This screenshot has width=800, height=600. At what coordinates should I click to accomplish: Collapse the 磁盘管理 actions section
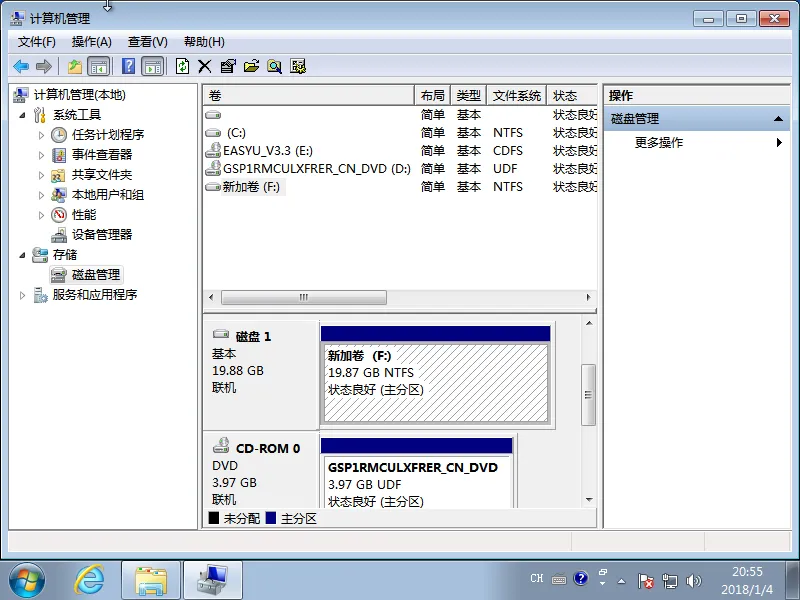point(778,119)
